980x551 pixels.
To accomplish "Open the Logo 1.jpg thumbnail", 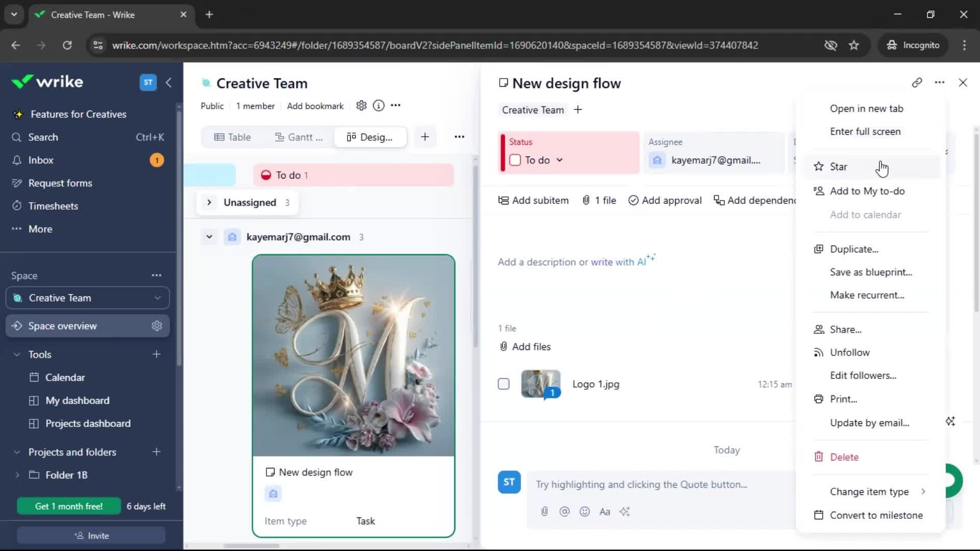I will pos(541,384).
